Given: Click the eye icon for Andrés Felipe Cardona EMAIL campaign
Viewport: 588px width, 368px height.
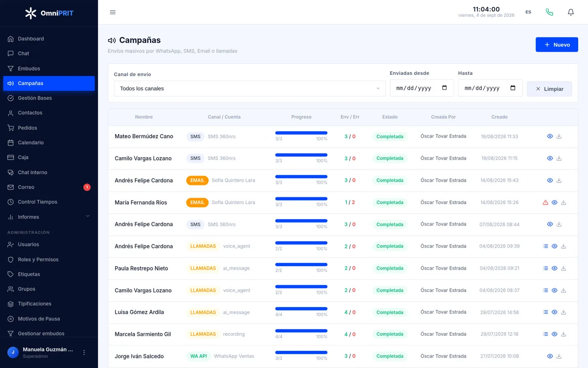Looking at the screenshot, I should [x=550, y=181].
